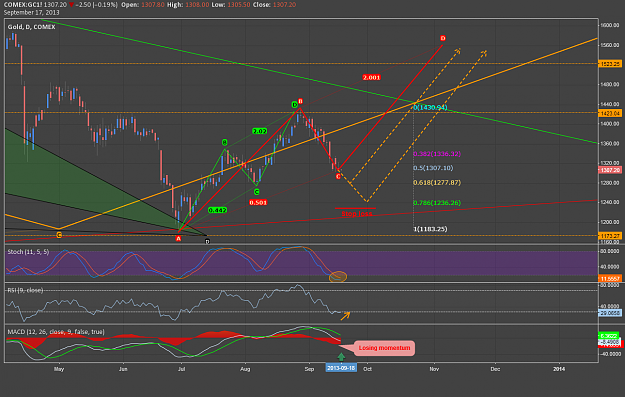The width and height of the screenshot is (625, 397).
Task: Select the 0.5(1307.10) Fibonacci label
Action: (433, 168)
